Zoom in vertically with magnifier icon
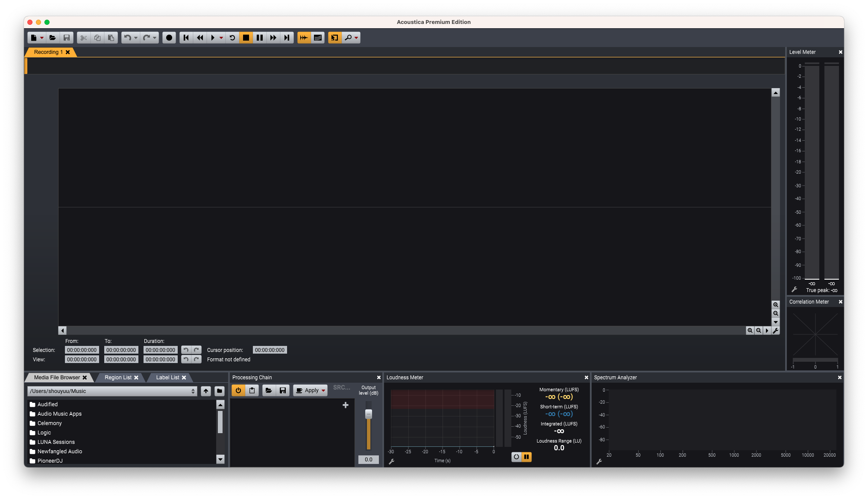 pos(775,305)
